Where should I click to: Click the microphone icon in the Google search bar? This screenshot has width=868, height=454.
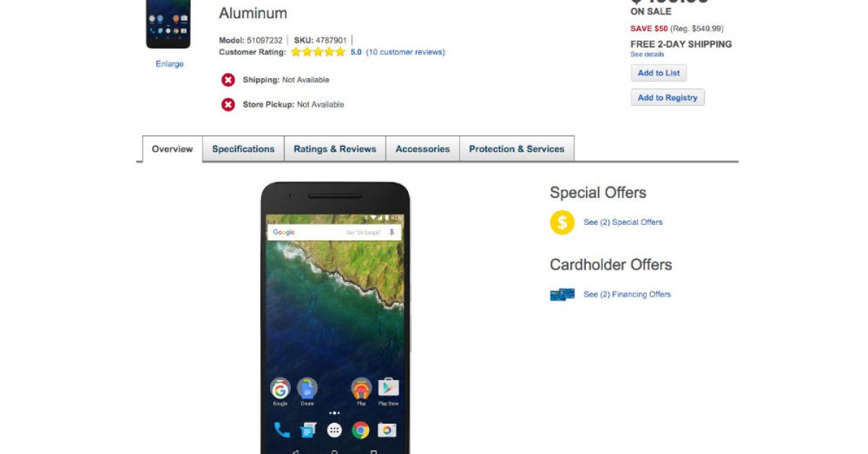click(x=391, y=232)
